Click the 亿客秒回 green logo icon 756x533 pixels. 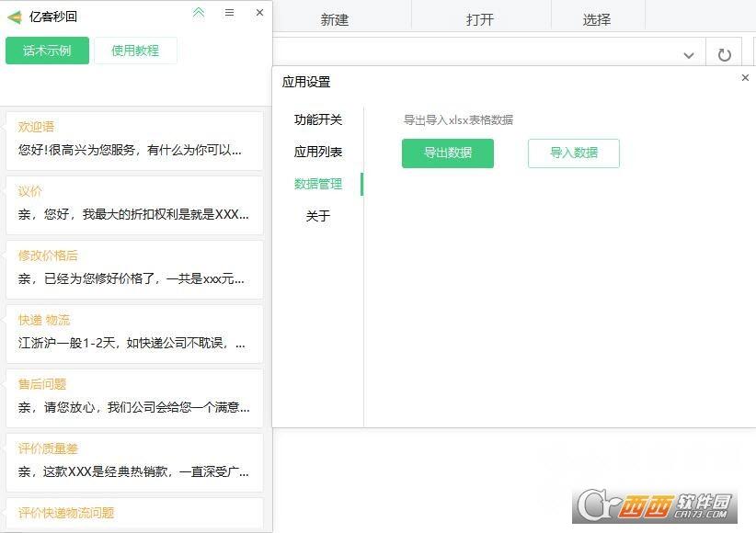(x=15, y=17)
